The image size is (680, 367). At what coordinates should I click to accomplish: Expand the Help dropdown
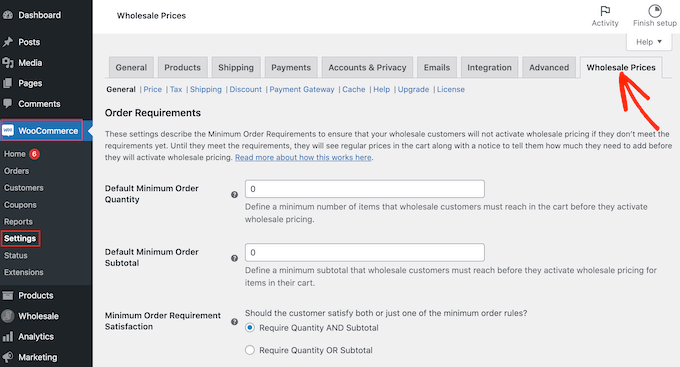tap(649, 42)
